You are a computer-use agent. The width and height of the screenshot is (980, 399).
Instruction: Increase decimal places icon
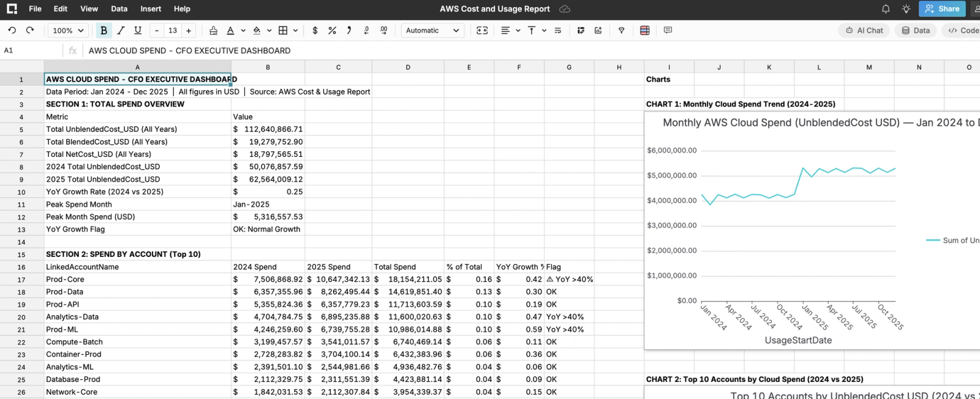point(383,30)
